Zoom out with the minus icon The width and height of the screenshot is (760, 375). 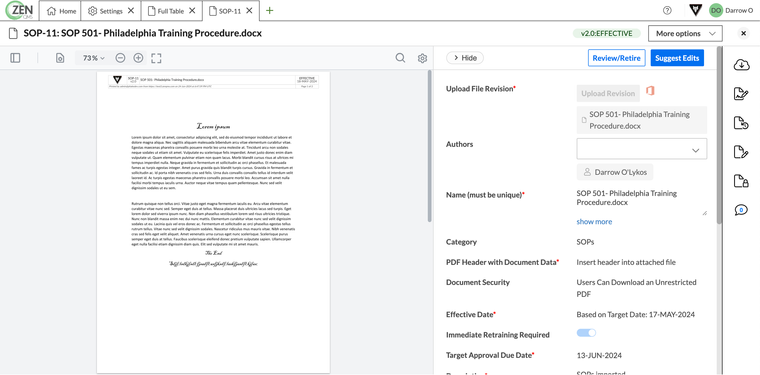120,58
